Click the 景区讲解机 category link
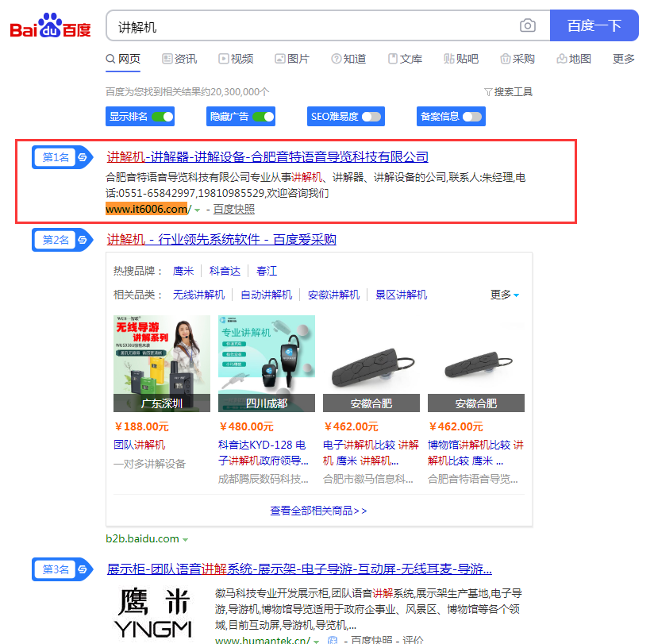The height and width of the screenshot is (644, 654). (x=401, y=295)
